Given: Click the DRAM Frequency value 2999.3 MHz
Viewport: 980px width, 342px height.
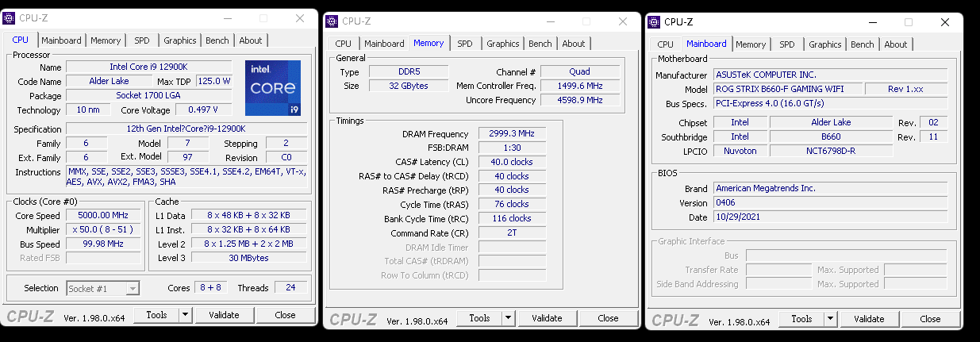Looking at the screenshot, I should [512, 134].
